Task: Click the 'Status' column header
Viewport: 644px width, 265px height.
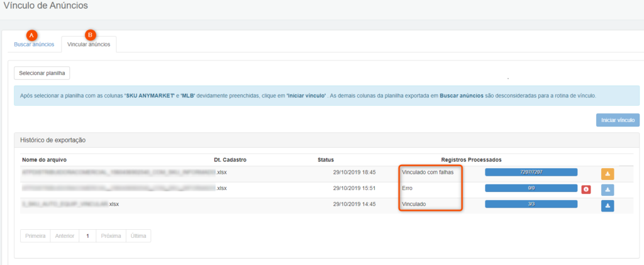Action: pos(326,159)
